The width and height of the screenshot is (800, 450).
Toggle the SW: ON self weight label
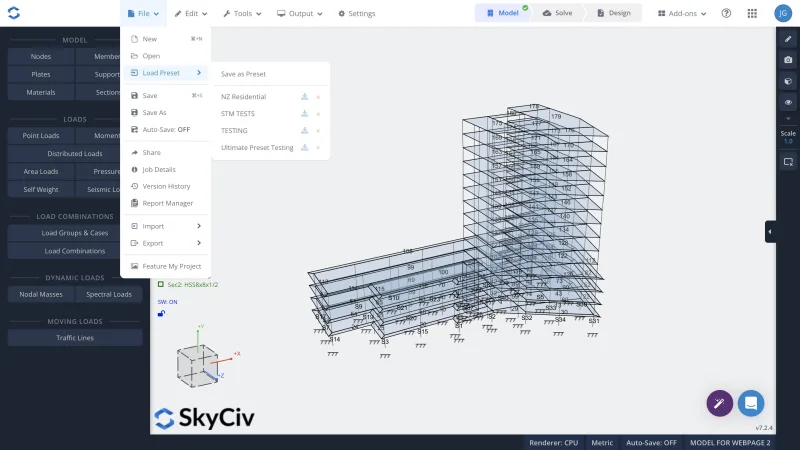(x=167, y=302)
